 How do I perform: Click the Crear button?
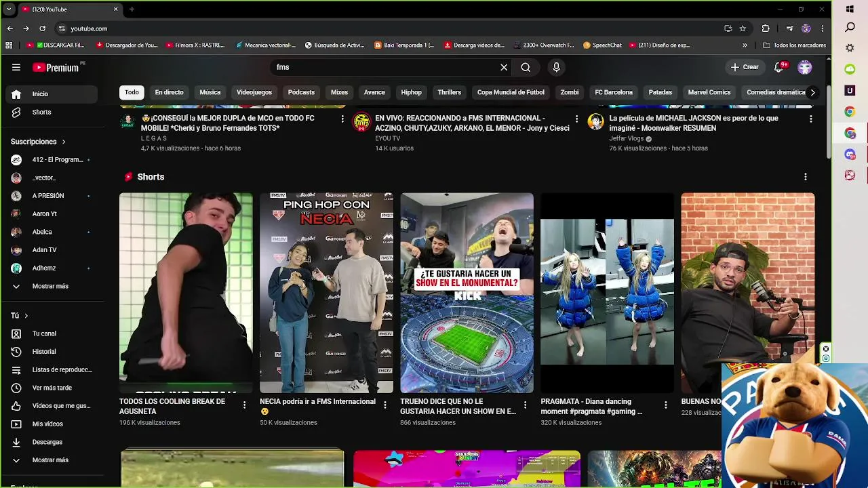[x=745, y=67]
